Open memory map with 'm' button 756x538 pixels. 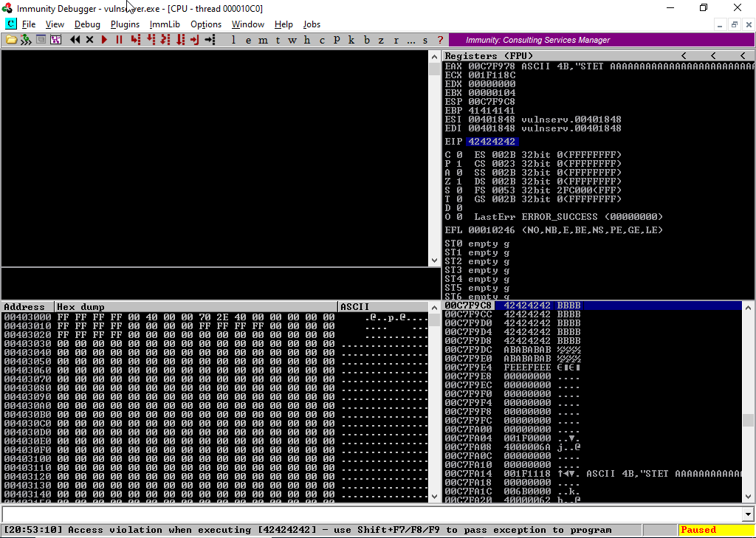[x=264, y=40]
